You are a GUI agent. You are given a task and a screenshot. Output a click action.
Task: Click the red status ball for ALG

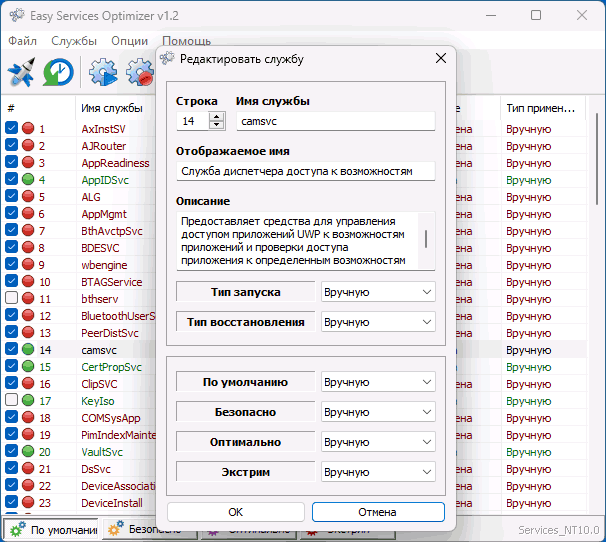pyautogui.click(x=28, y=196)
